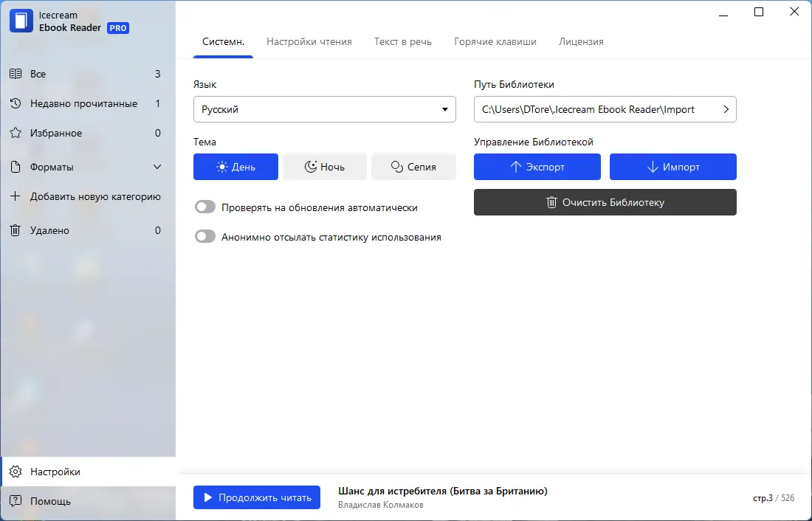Open the Избранное category
The width and height of the screenshot is (812, 521).
(x=88, y=133)
